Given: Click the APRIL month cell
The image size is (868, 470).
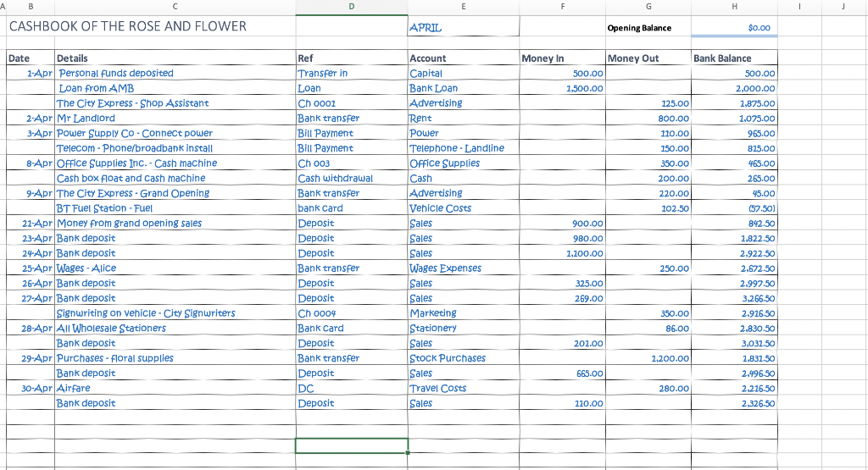Looking at the screenshot, I should [464, 27].
